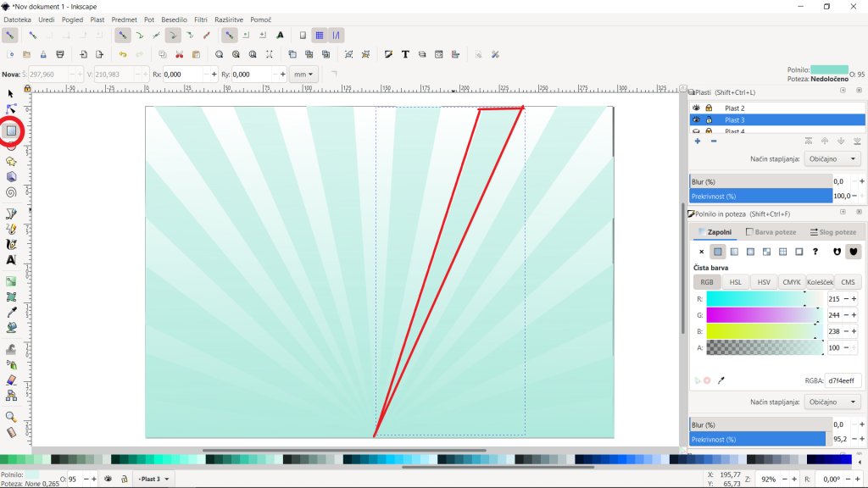Adjust the R color channel slider

tap(765, 299)
